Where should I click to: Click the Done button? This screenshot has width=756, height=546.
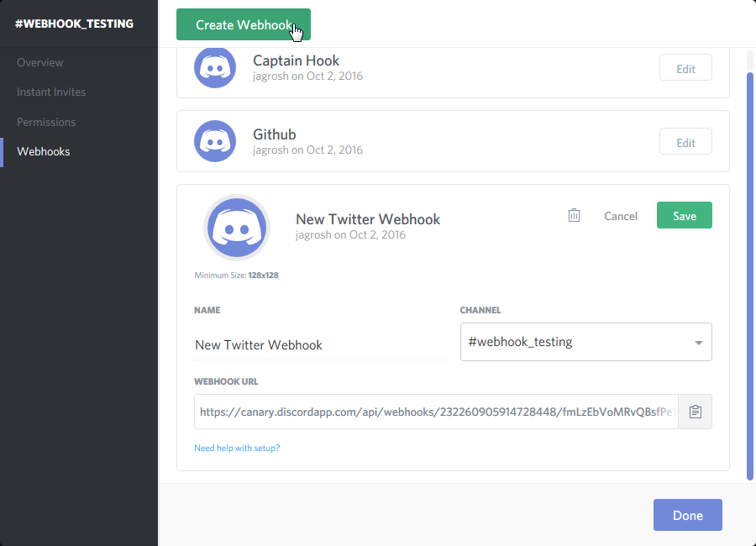tap(687, 515)
